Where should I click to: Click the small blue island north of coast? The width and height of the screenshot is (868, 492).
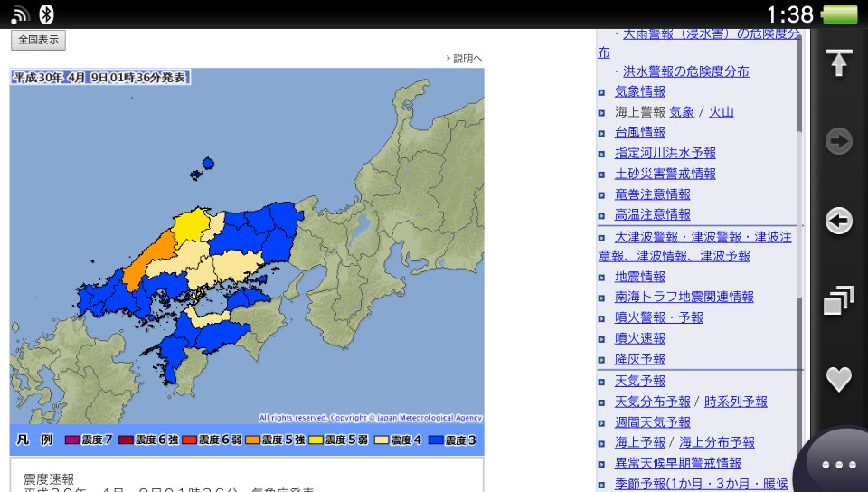[208, 164]
